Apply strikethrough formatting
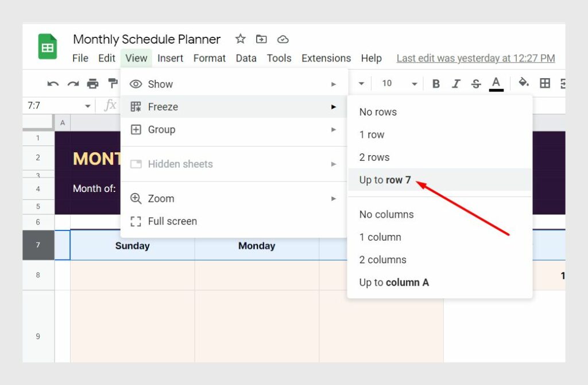Viewport: 588px width, 385px height. pos(476,83)
